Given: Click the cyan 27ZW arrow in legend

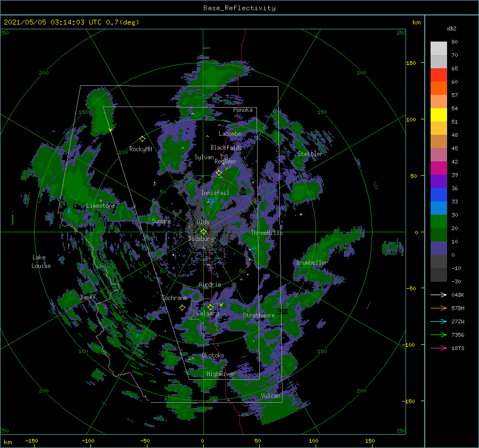Looking at the screenshot, I should pyautogui.click(x=439, y=321).
